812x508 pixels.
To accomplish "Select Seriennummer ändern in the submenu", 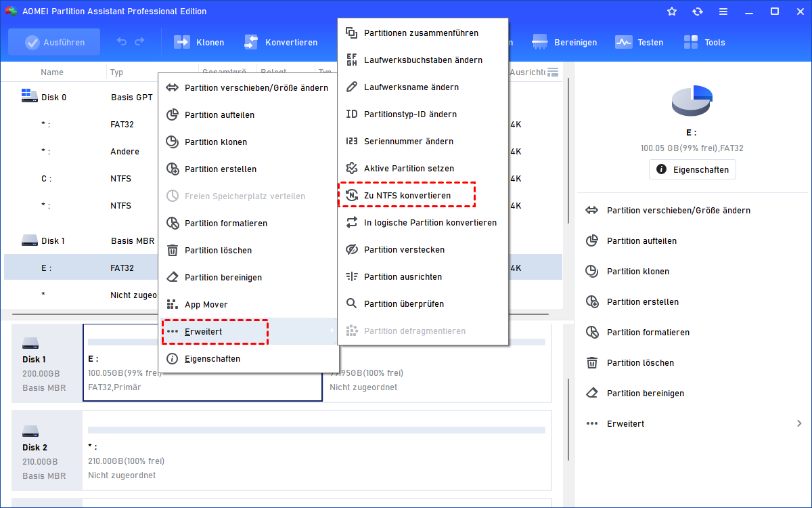I will [x=423, y=141].
